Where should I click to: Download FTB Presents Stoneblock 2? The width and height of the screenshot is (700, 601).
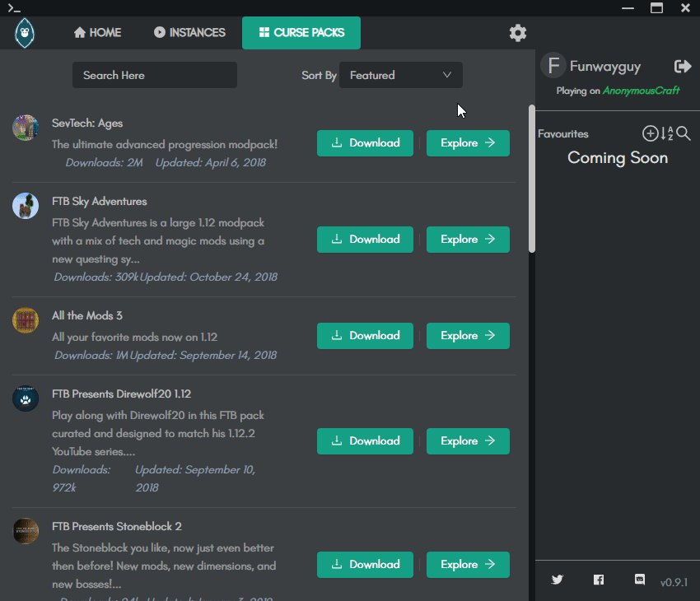365,565
